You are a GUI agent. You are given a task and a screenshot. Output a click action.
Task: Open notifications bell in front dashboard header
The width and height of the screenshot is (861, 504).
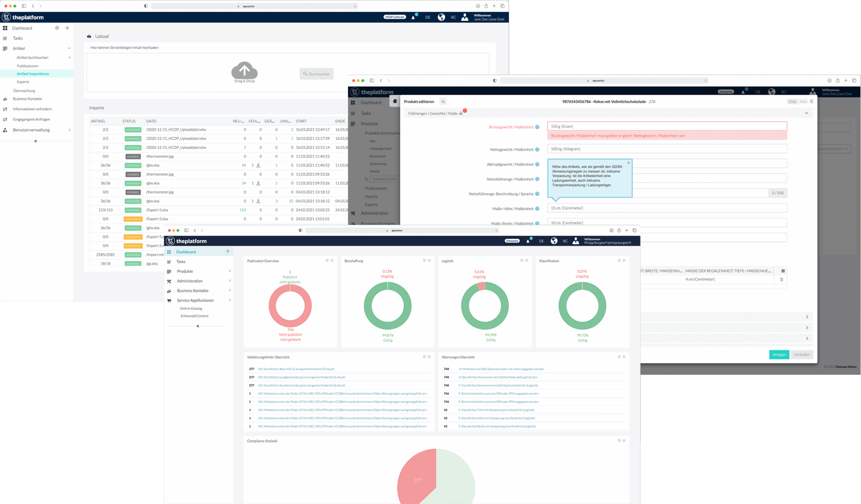click(528, 241)
